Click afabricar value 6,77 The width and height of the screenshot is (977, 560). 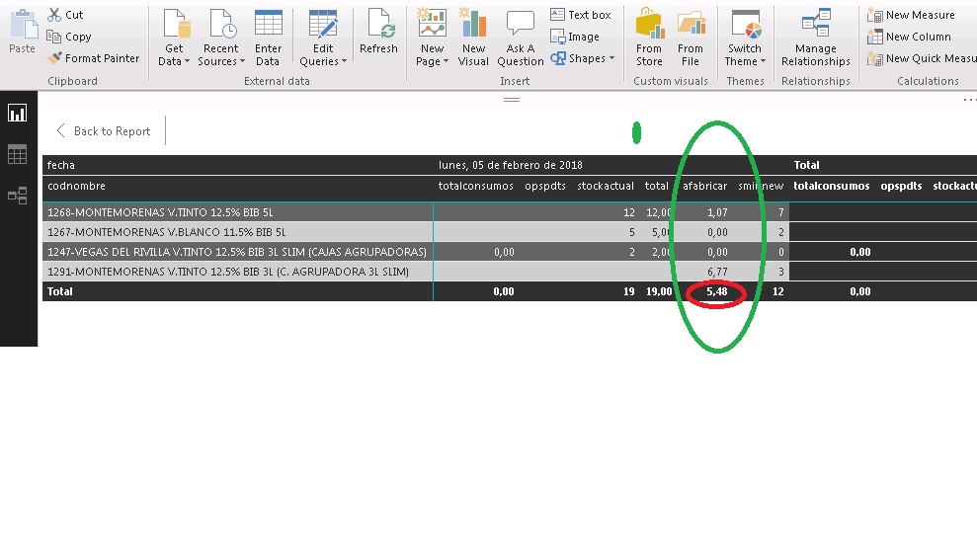(x=717, y=272)
